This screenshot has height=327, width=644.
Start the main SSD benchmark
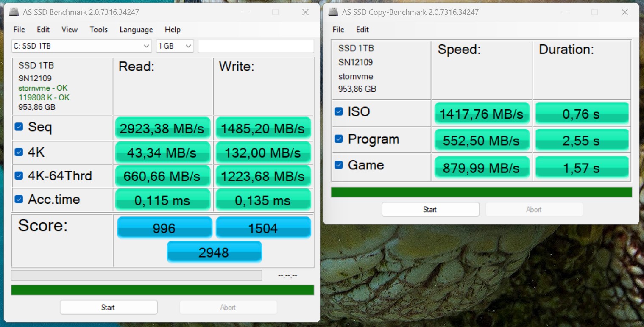[109, 307]
